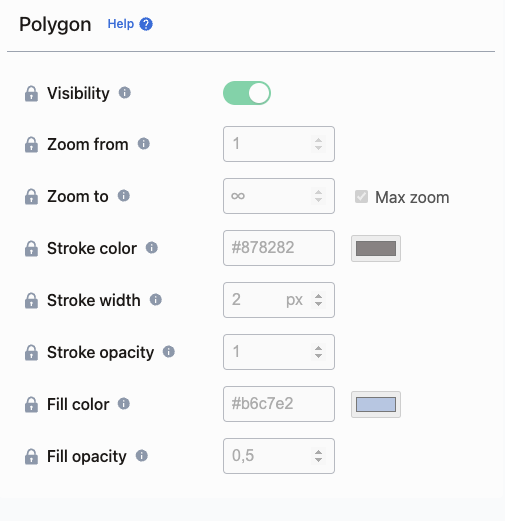
Task: Click the blue Help question mark icon
Action: [146, 24]
